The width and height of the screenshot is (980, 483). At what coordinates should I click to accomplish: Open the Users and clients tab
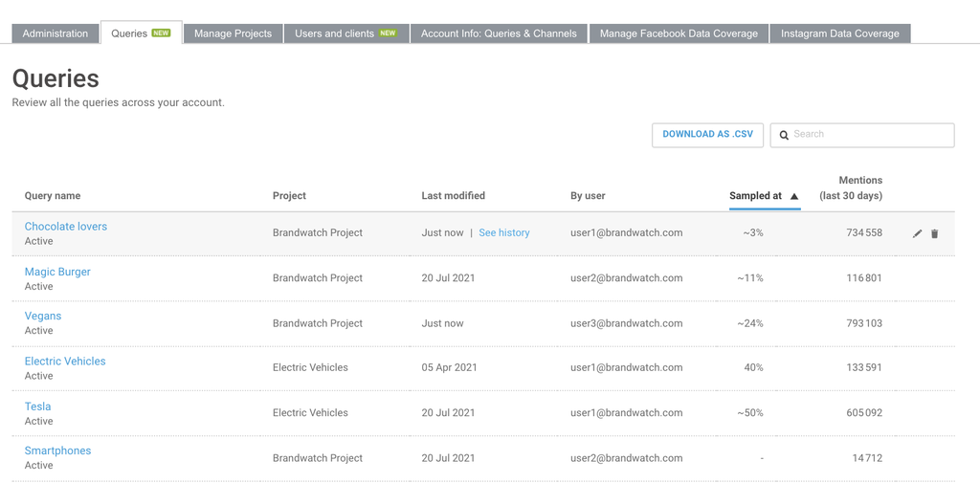(345, 33)
